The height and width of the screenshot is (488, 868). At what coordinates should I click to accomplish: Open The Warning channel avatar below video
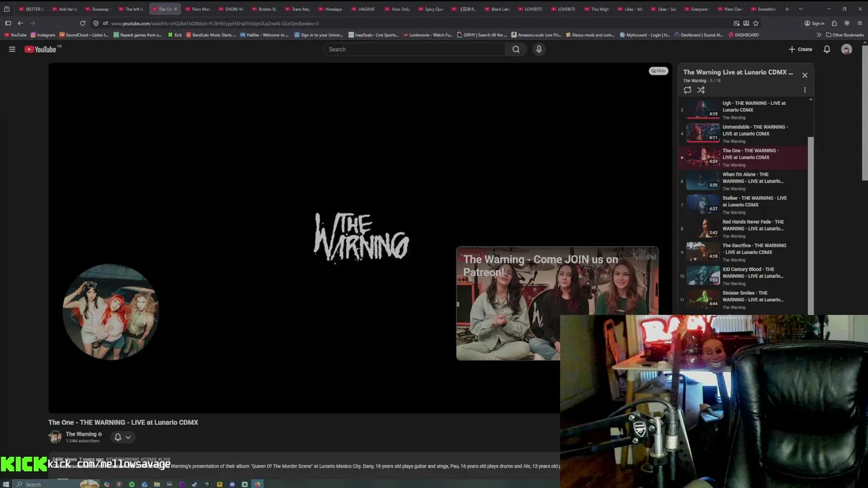55,437
